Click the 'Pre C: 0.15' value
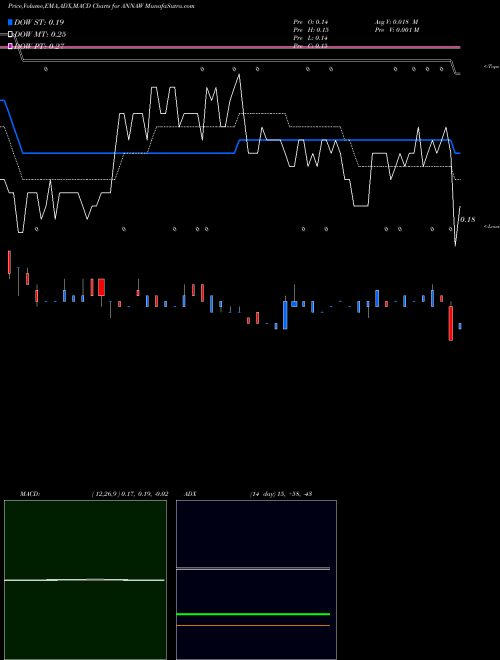 [x=311, y=46]
